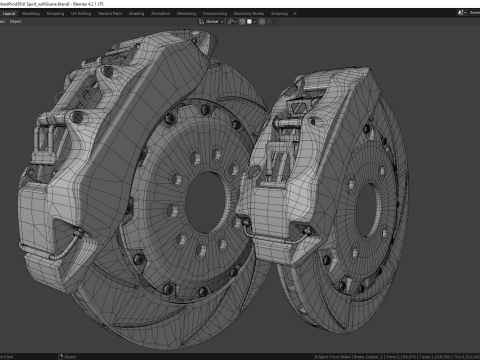Image resolution: width=480 pixels, height=360 pixels.
Task: Click the Verts count in status bar
Action: pyautogui.click(x=401, y=357)
